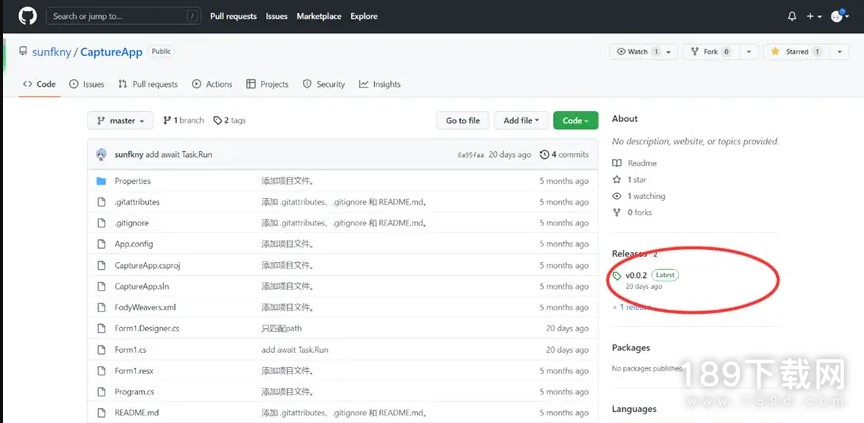
Task: Click the tag icon beside v0.0.2
Action: tap(617, 275)
